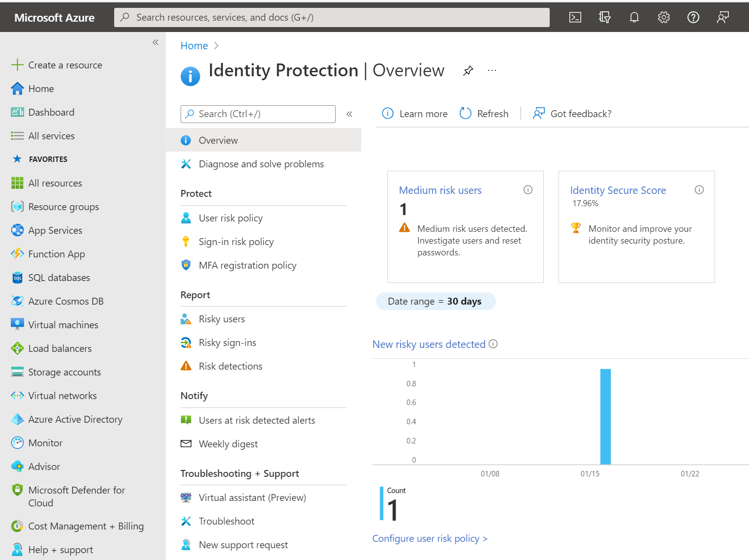Change the Date range 30 days filter
The width and height of the screenshot is (749, 560).
point(436,301)
